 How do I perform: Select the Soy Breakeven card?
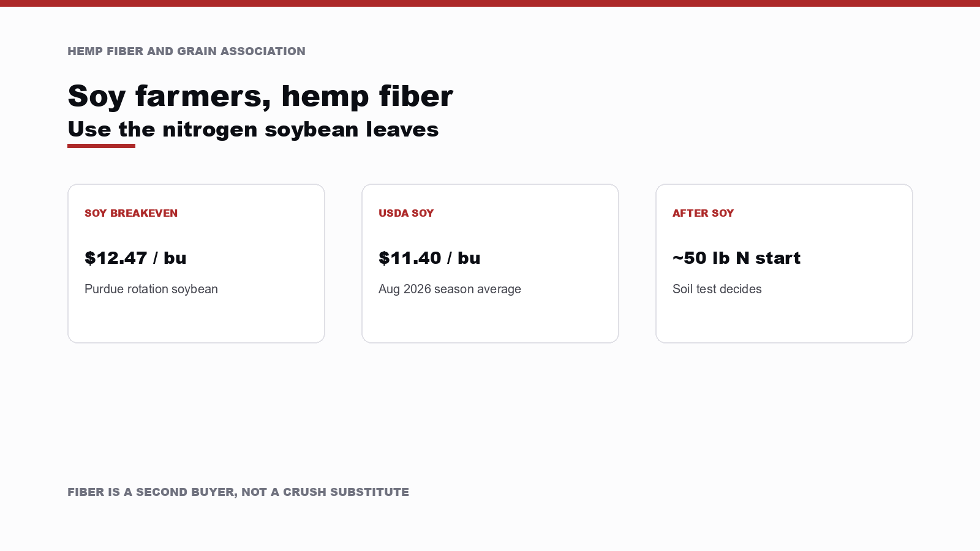[x=196, y=263]
